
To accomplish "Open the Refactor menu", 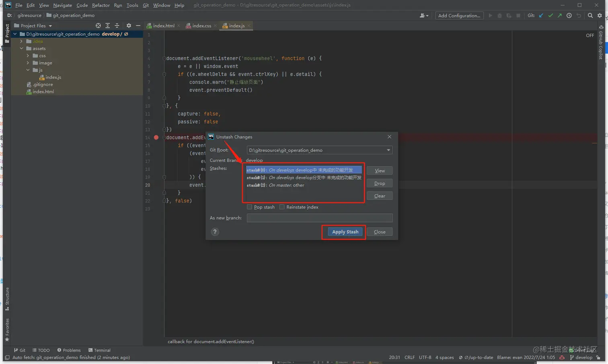I will tap(101, 5).
